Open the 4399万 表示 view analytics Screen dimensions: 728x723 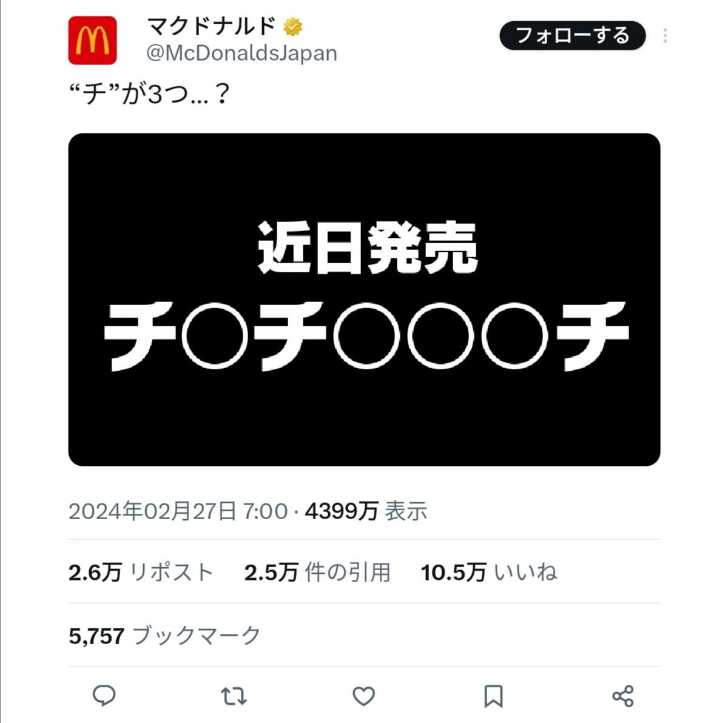(366, 511)
